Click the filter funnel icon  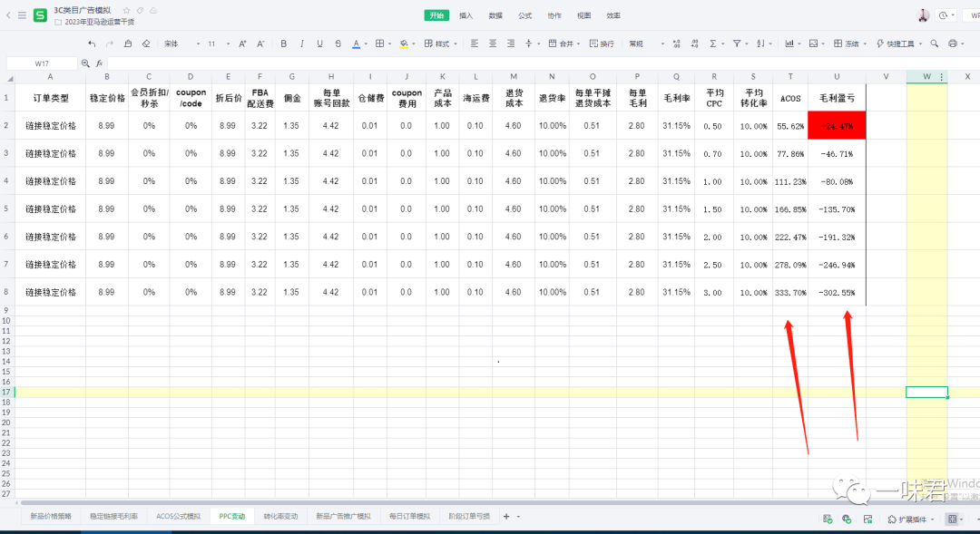(737, 44)
